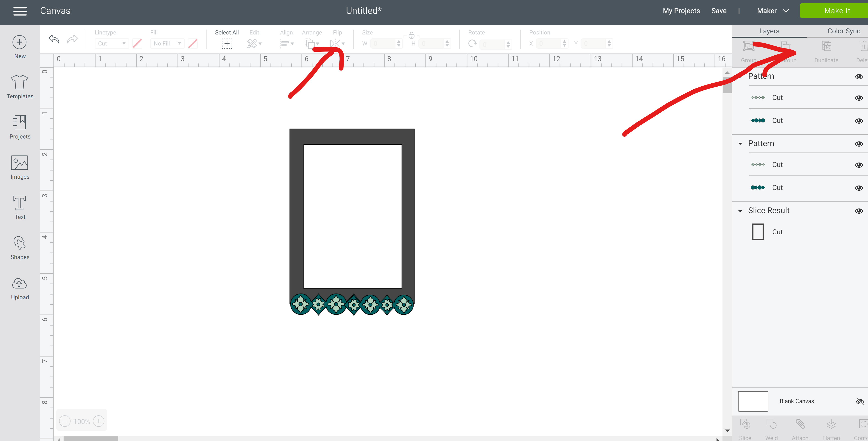Switch to the Layers tab
This screenshot has height=441, width=868.
coord(769,30)
